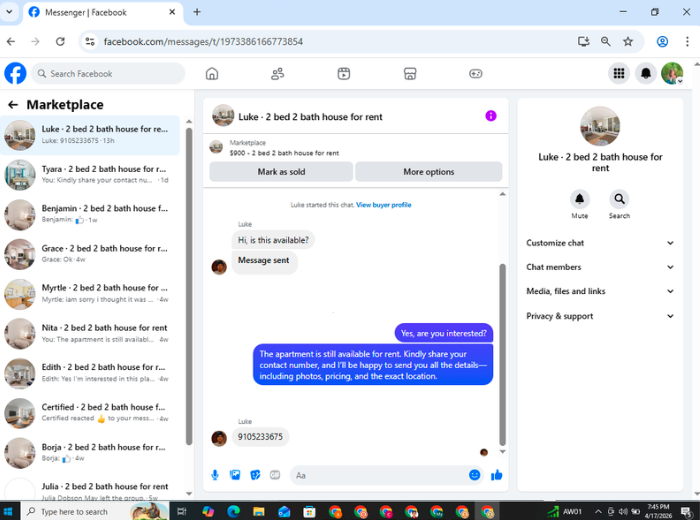Click the back arrow beside Marketplace heading
Image resolution: width=700 pixels, height=520 pixels.
pos(13,105)
